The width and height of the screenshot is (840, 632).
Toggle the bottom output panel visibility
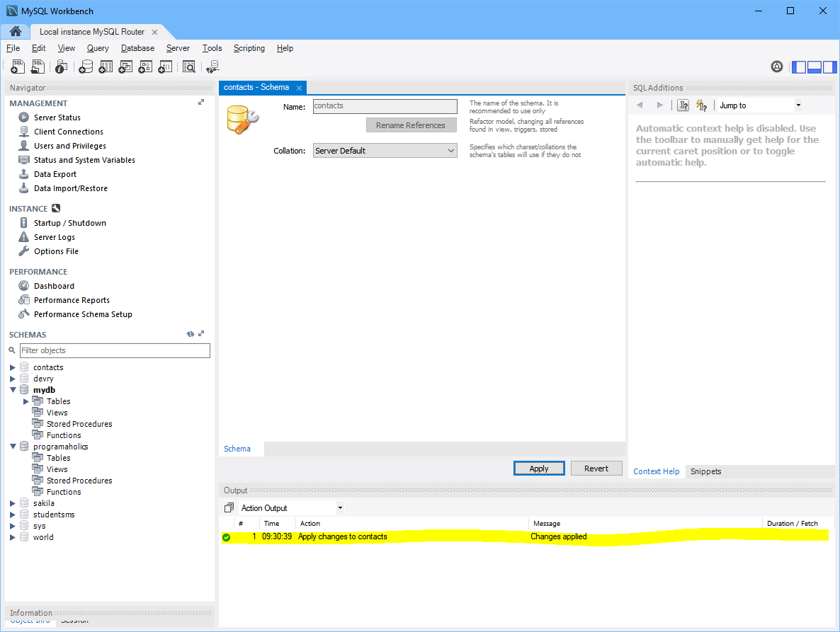tap(814, 67)
